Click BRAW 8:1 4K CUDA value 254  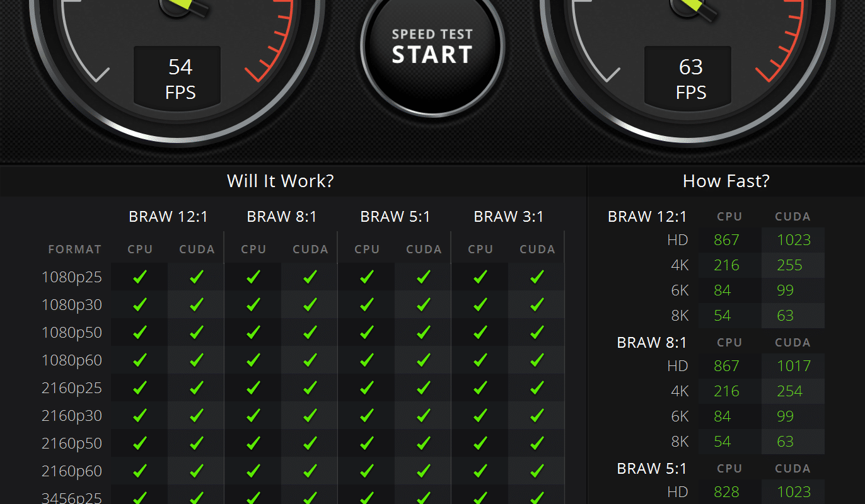(790, 391)
